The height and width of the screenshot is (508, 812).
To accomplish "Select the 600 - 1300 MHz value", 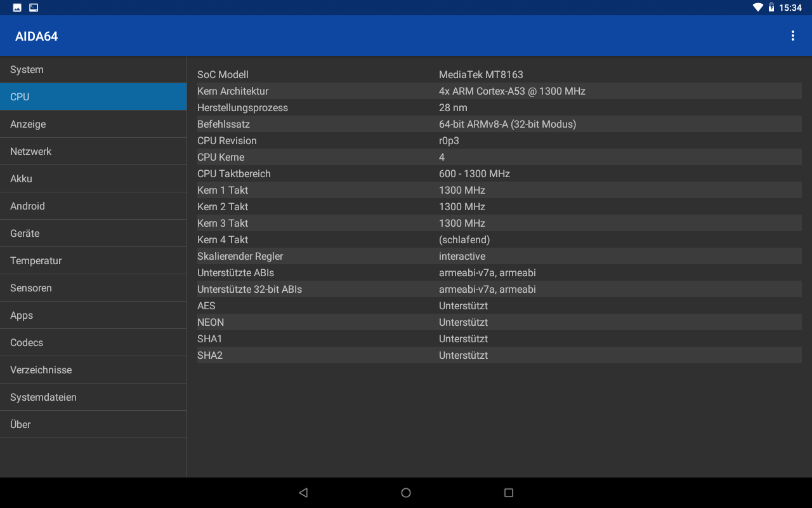I will click(475, 174).
